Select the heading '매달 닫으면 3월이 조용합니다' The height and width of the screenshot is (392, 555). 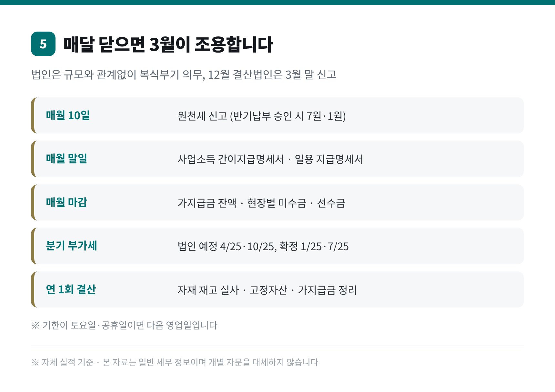(x=168, y=44)
